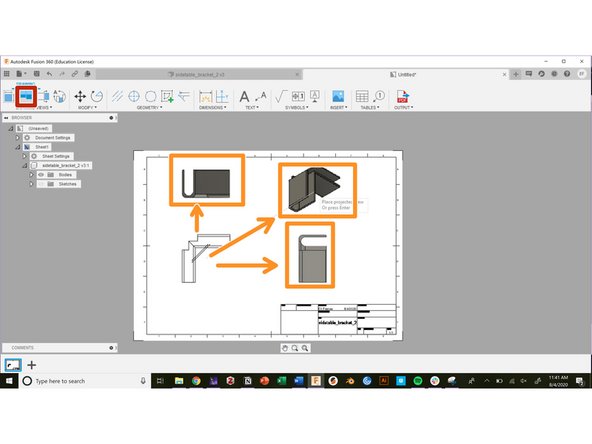Open the Text dropdown
Image resolution: width=592 pixels, height=444 pixels.
click(x=252, y=108)
